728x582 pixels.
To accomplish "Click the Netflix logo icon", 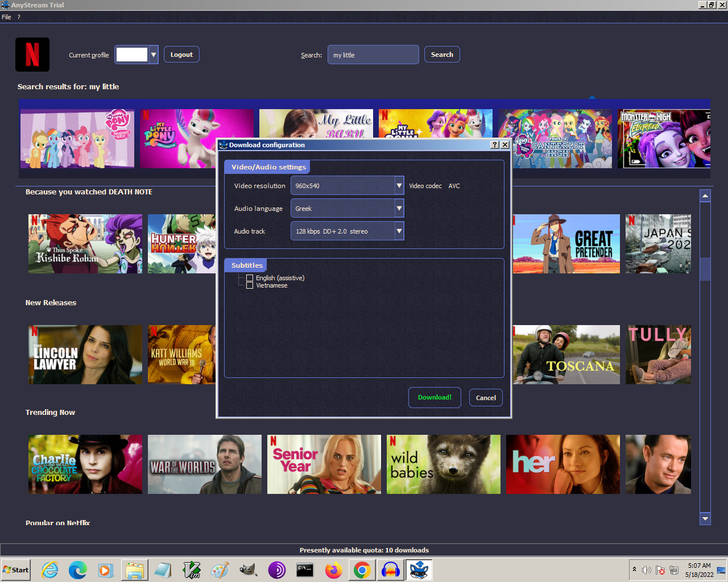I will click(32, 55).
